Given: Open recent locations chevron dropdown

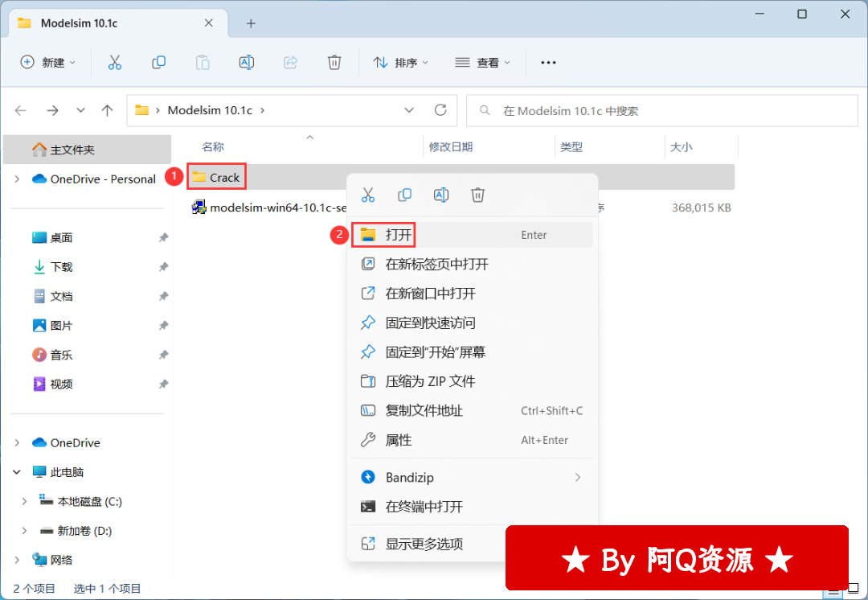Looking at the screenshot, I should (x=81, y=111).
